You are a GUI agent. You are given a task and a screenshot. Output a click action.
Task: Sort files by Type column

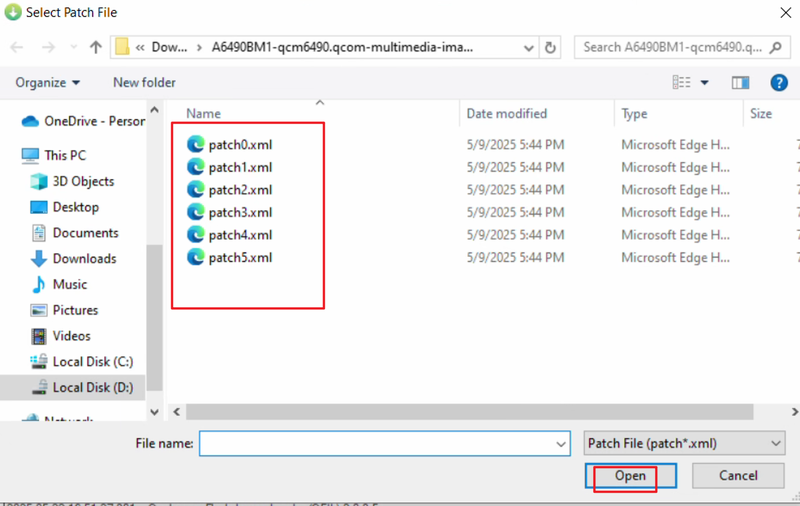634,114
